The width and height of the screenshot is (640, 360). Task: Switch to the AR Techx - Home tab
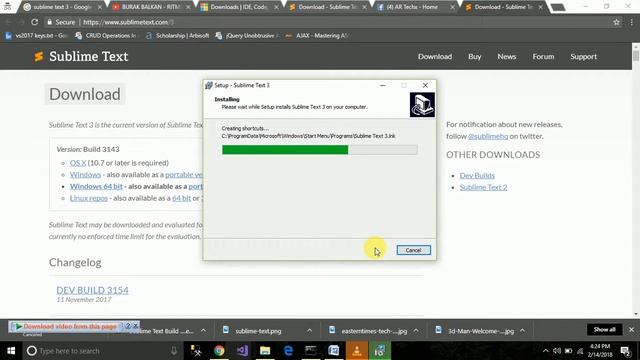click(x=415, y=7)
